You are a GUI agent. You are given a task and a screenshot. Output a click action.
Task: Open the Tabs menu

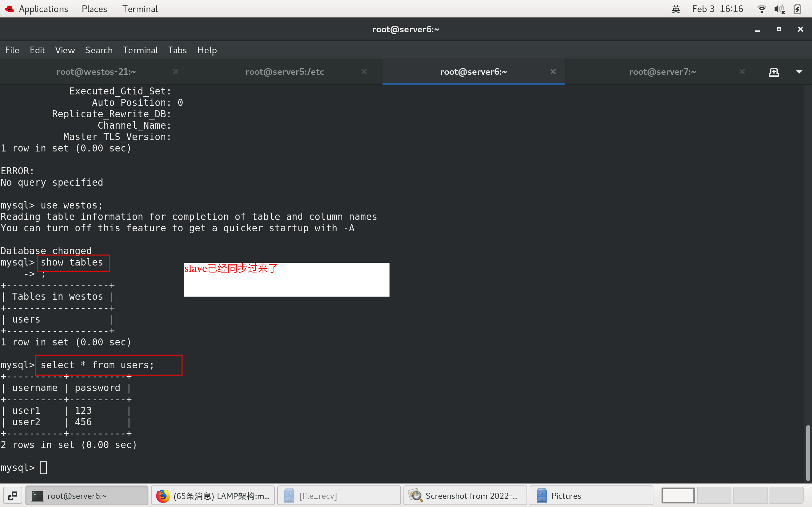[177, 50]
